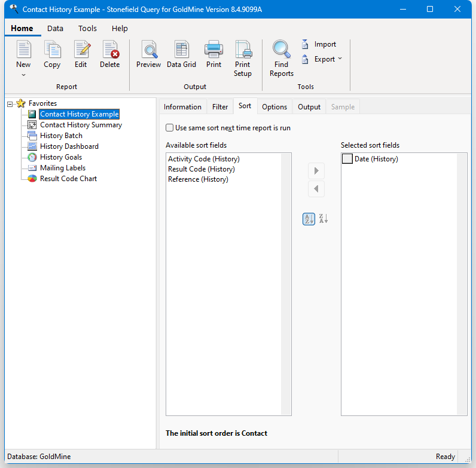This screenshot has width=476, height=468.
Task: Preview the selected report
Action: 149,54
